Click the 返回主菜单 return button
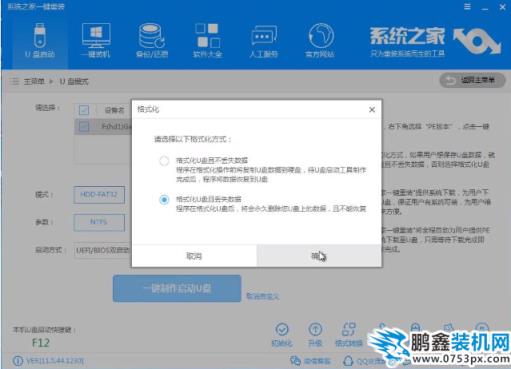The width and height of the screenshot is (511, 369). point(472,80)
